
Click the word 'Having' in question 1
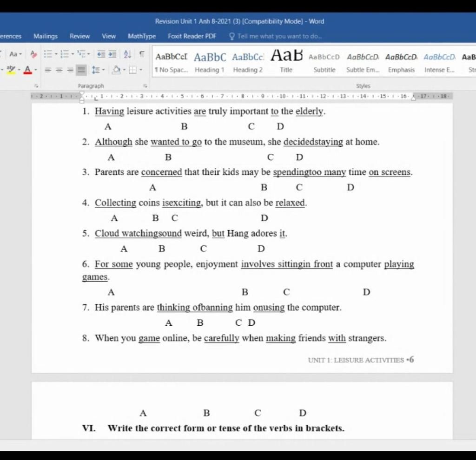click(109, 112)
